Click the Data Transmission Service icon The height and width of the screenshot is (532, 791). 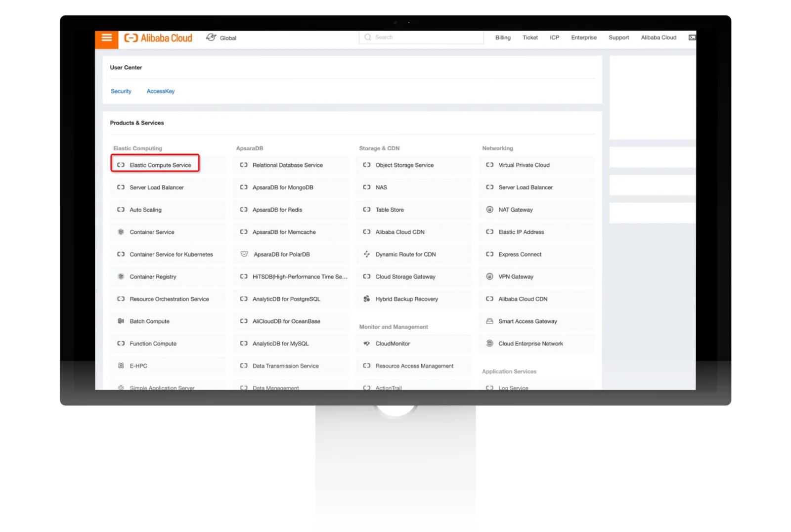[244, 365]
